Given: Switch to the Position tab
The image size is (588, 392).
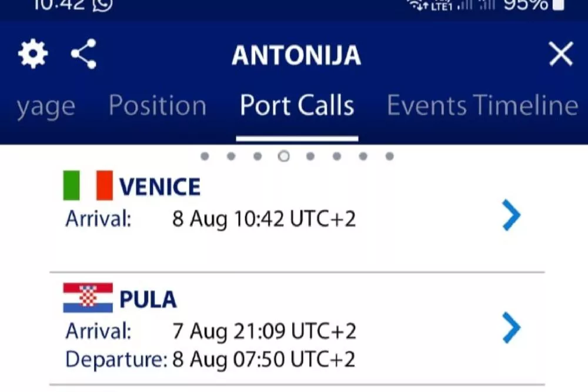Looking at the screenshot, I should point(158,106).
